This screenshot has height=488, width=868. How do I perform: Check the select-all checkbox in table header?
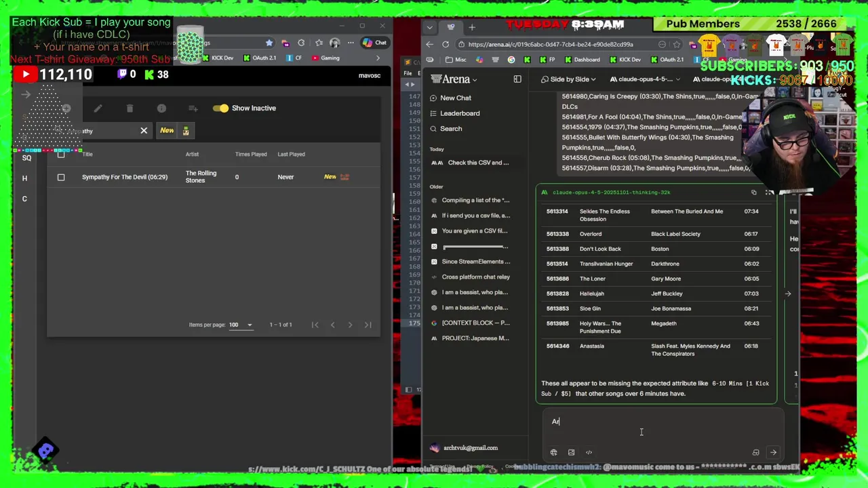coord(61,154)
